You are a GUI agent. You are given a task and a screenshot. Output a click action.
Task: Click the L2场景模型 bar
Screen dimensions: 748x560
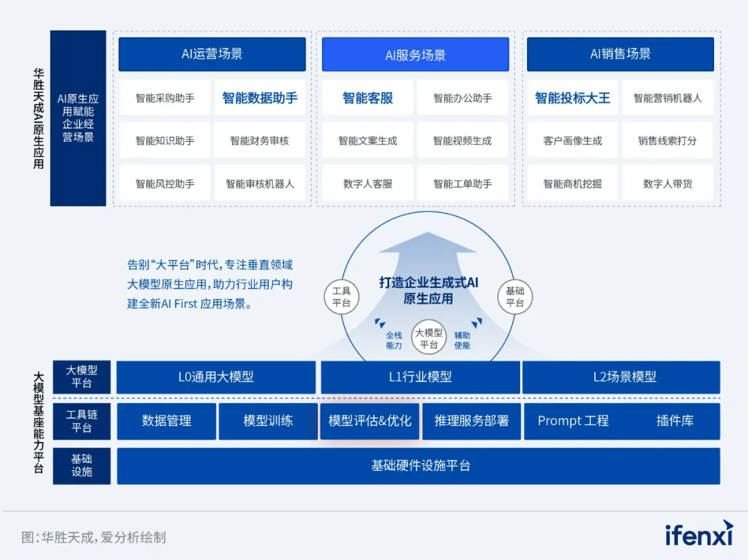pos(621,377)
